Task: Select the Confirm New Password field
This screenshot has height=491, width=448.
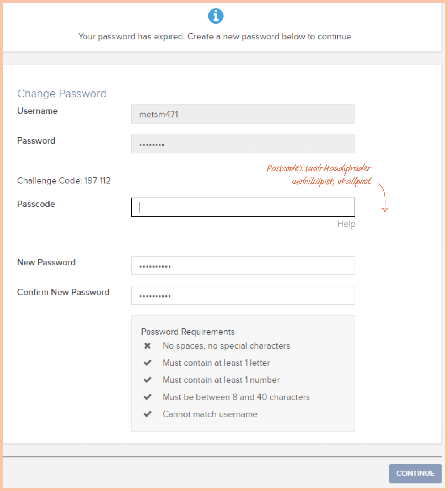Action: coord(243,295)
